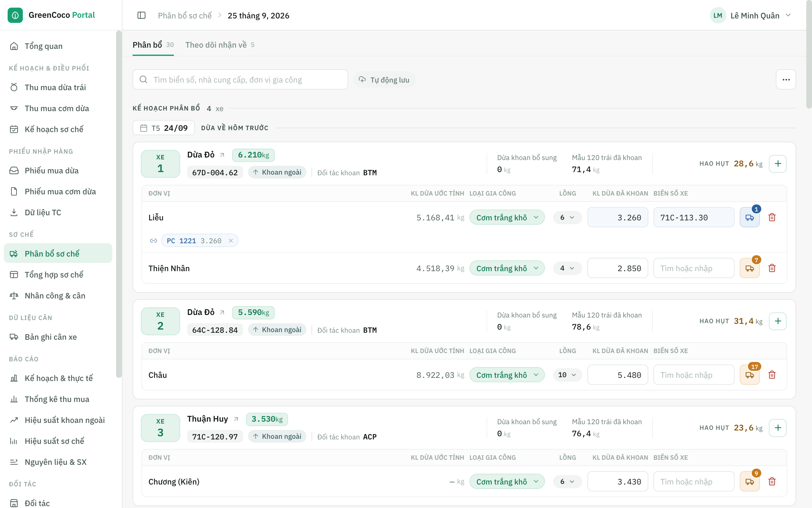Delete the Liễu allocation row
The width and height of the screenshot is (812, 508).
772,217
